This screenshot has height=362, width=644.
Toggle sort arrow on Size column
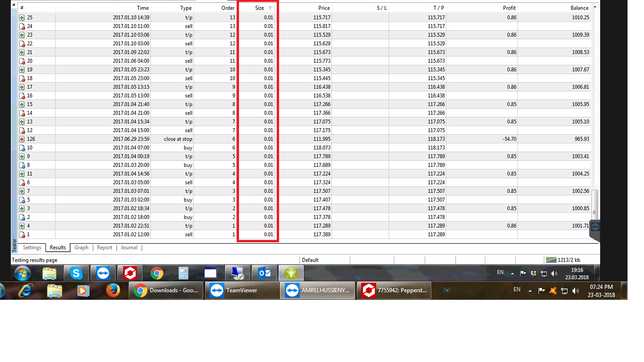(270, 8)
